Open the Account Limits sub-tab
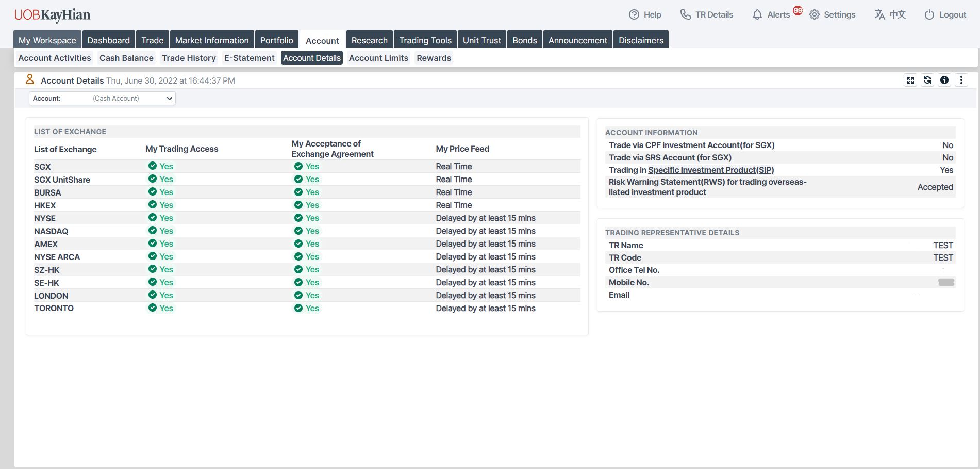Viewport: 980px width, 469px height. click(x=378, y=58)
